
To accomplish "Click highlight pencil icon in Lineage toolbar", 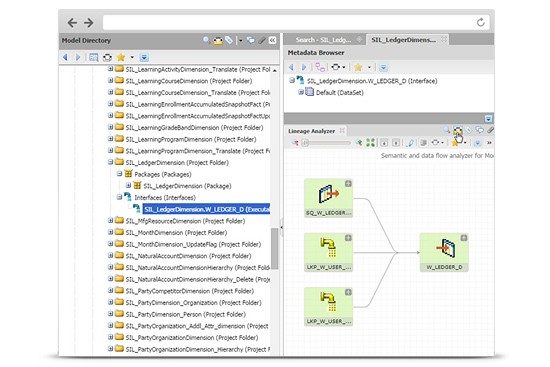I will point(410,142).
